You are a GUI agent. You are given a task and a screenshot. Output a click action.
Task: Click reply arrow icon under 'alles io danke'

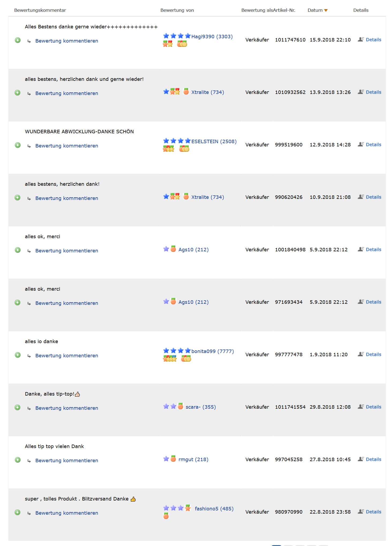[29, 356]
